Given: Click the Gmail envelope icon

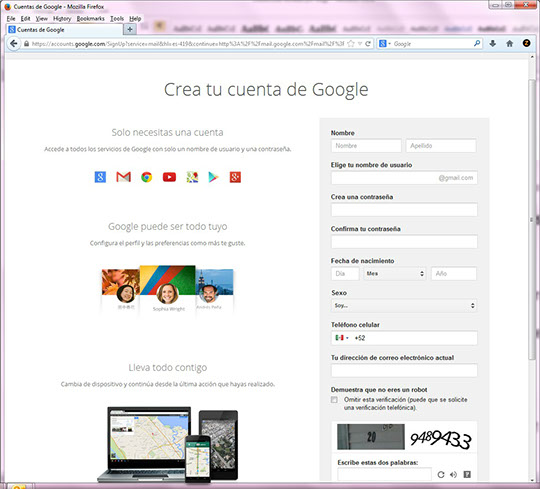Looking at the screenshot, I should pos(123,177).
